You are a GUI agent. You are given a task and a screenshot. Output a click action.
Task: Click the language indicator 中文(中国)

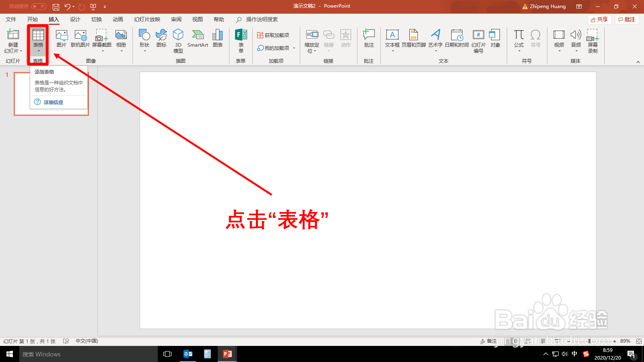point(87,341)
